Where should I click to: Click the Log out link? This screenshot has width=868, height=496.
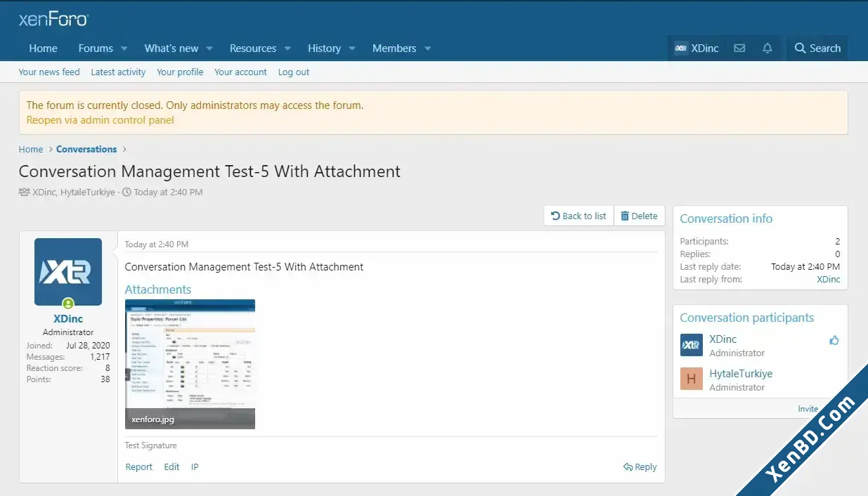click(x=294, y=72)
